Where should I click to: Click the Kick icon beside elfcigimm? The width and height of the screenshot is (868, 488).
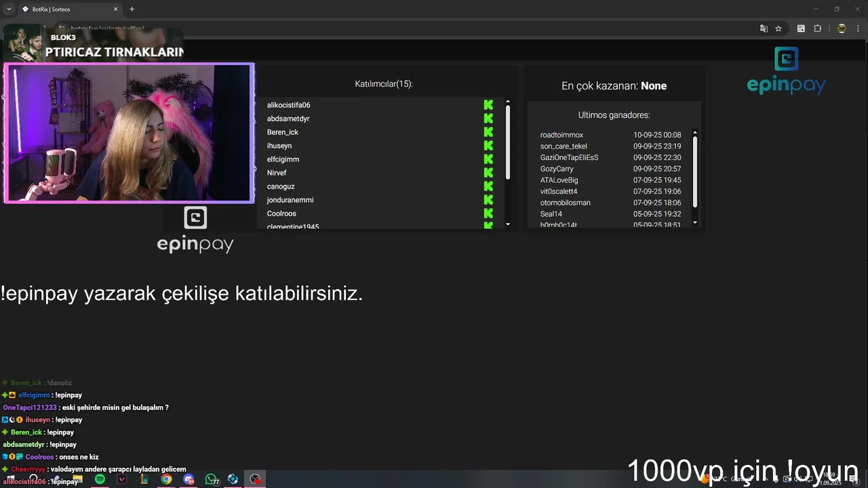tap(488, 159)
